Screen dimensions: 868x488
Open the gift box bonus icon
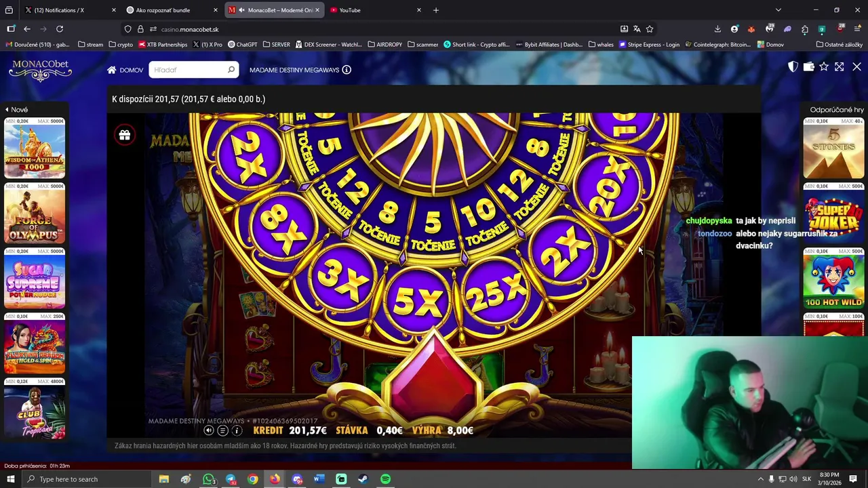[x=124, y=135]
